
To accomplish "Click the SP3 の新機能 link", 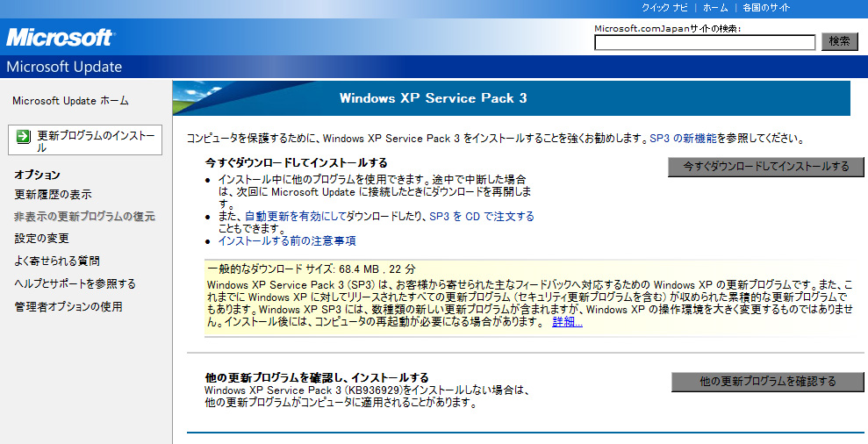I will coord(683,139).
